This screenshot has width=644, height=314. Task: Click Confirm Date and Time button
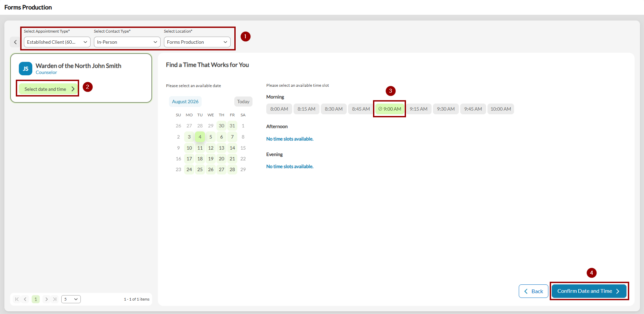pyautogui.click(x=589, y=291)
